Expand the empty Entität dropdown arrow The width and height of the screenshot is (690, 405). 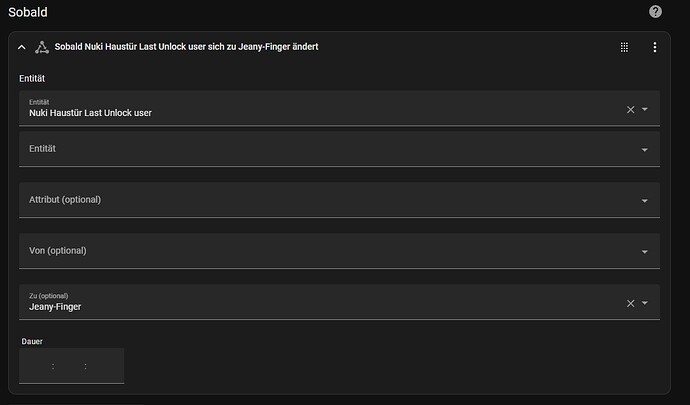(x=645, y=150)
